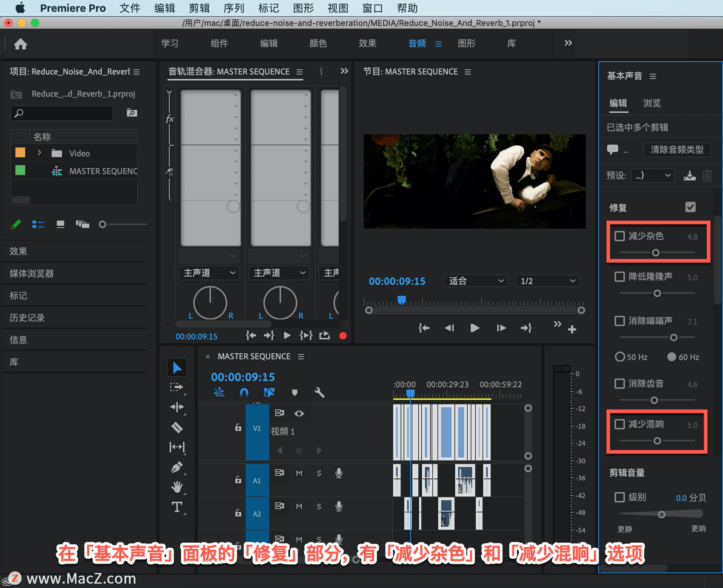The width and height of the screenshot is (723, 588).
Task: Enable 减少混响 checkbox
Action: 619,425
